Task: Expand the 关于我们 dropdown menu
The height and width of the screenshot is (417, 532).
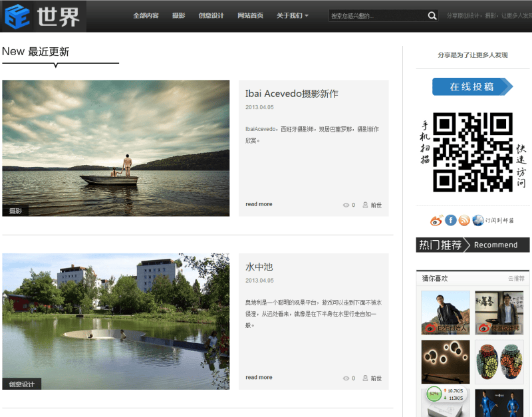Action: point(292,16)
